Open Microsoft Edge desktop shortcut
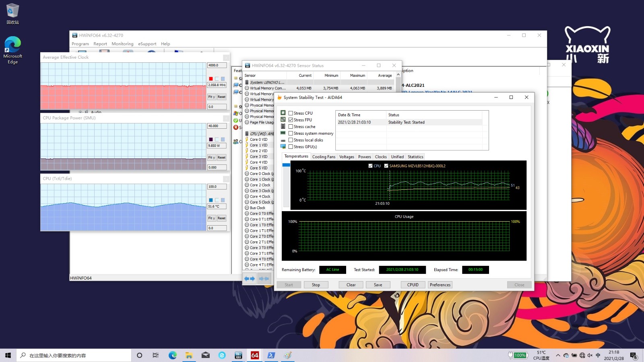 point(12,50)
